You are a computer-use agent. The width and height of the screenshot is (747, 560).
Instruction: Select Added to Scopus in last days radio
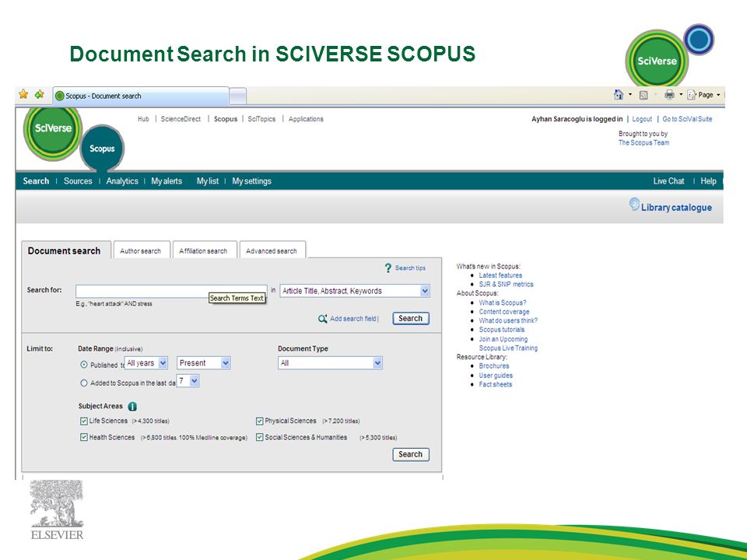(84, 383)
